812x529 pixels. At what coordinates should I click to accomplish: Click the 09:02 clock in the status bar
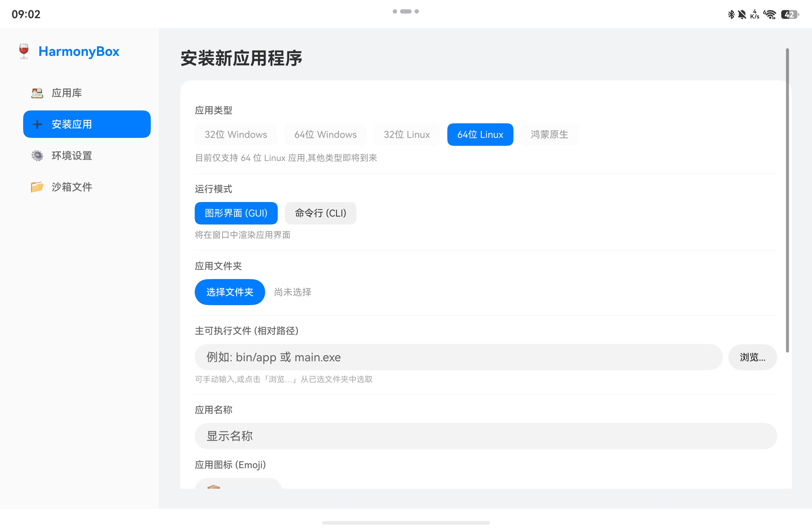tap(26, 14)
